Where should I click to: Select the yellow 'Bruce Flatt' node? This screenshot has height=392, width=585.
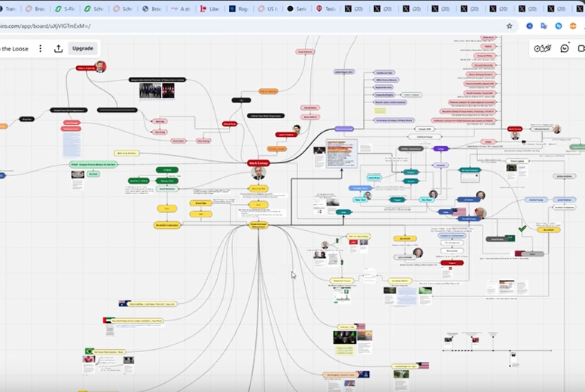[201, 203]
